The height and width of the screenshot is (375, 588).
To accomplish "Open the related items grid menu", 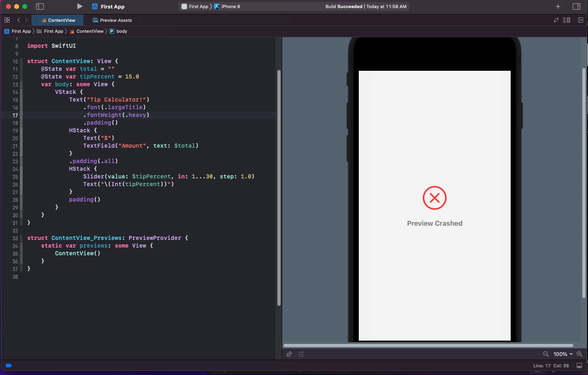I will click(7, 20).
